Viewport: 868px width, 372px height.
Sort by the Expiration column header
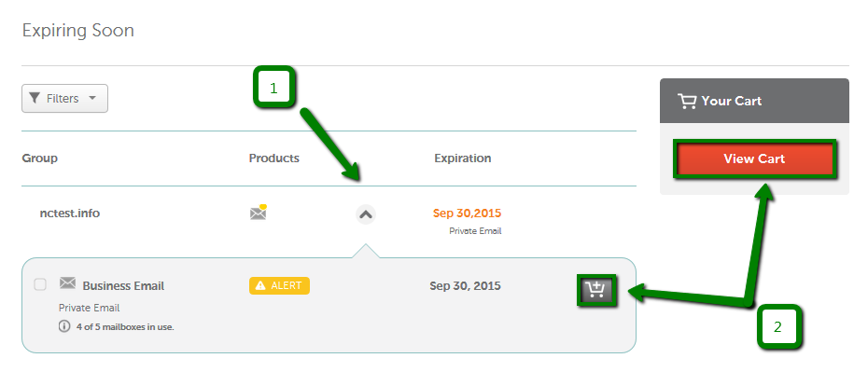(x=463, y=158)
